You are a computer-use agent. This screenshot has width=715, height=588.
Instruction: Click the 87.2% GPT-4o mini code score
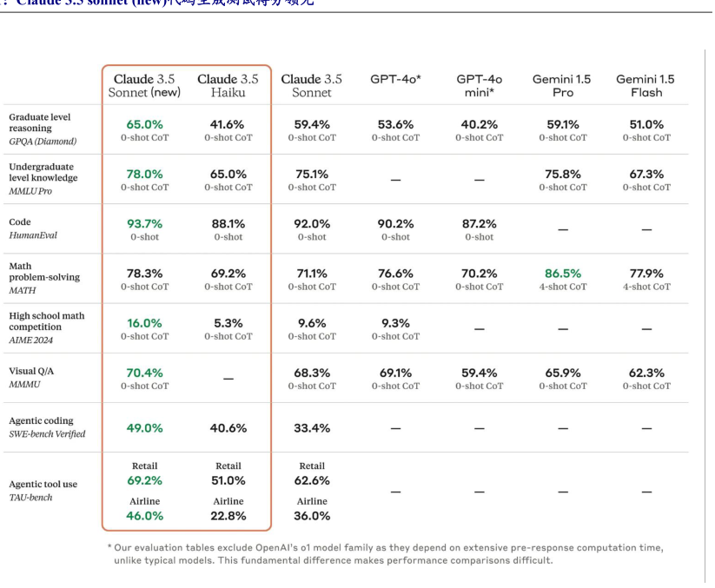click(479, 223)
